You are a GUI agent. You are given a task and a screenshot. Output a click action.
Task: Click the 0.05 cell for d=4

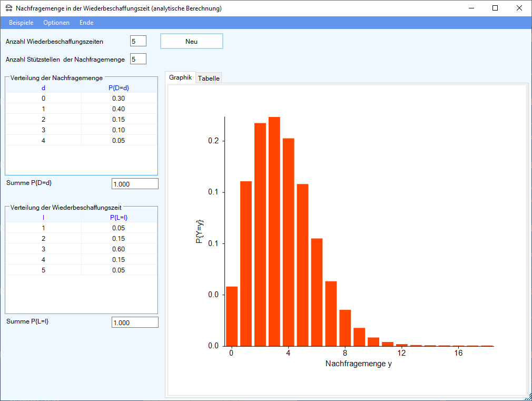(119, 141)
